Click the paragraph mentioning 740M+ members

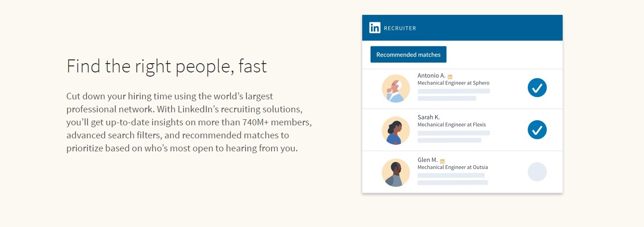(189, 123)
